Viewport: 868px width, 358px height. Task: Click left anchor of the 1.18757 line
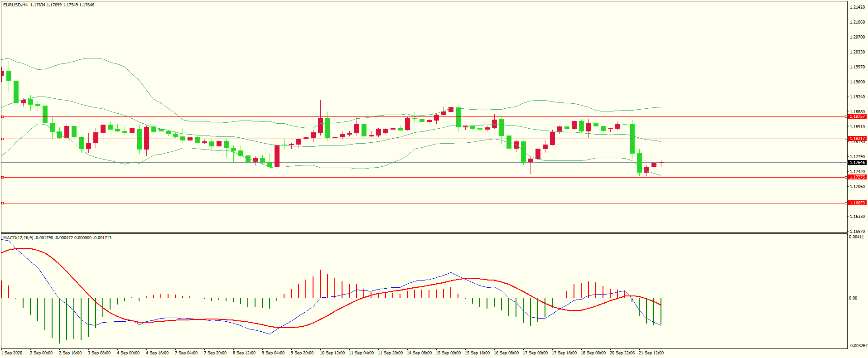2,117
